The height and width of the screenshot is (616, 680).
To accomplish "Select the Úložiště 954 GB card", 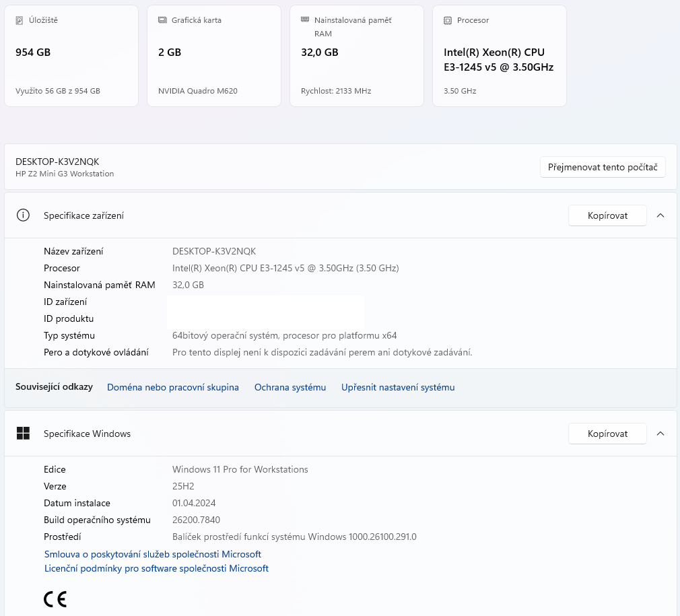I will pyautogui.click(x=71, y=56).
